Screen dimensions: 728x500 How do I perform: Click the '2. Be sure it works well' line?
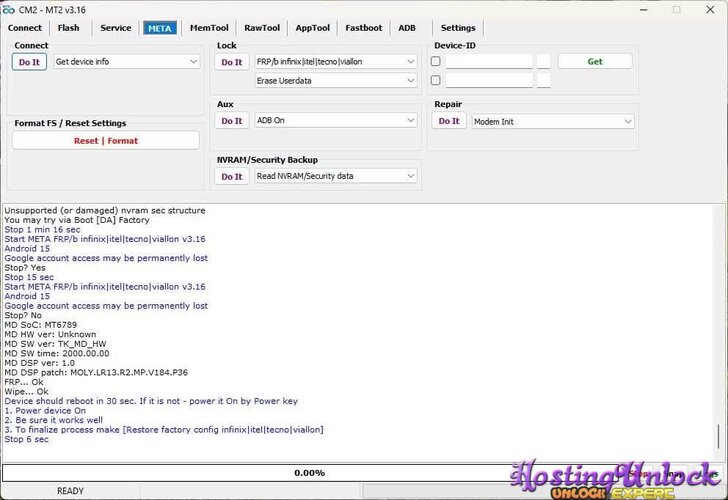54,420
